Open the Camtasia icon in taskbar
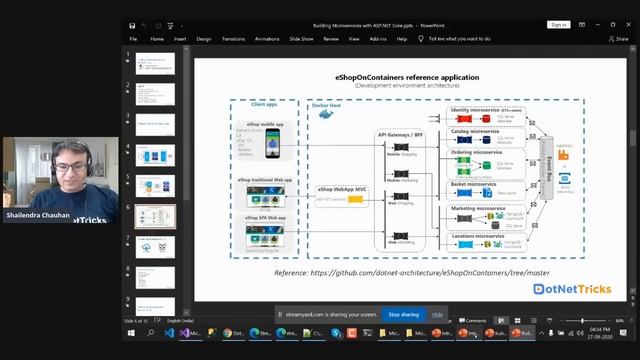This screenshot has width=640, height=360. pos(351,333)
